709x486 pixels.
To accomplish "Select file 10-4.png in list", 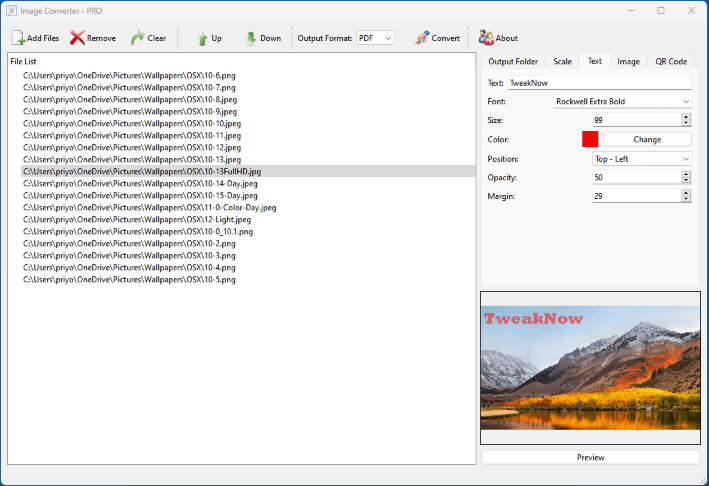I will 129,267.
